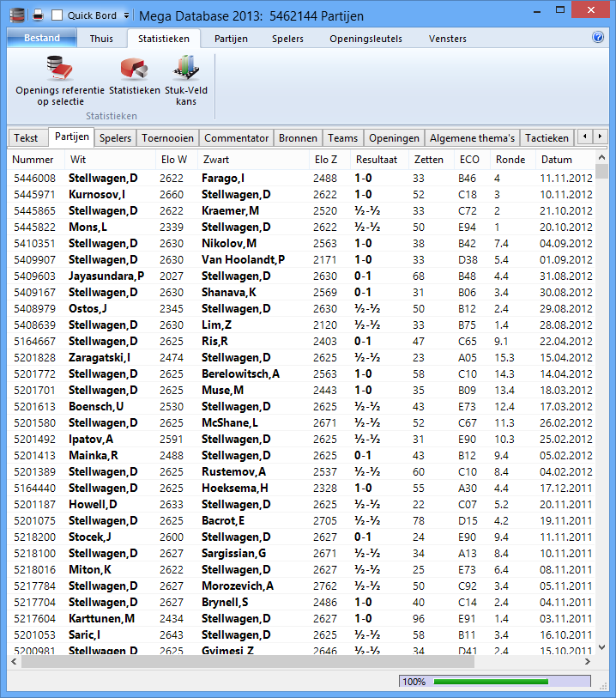Select game number 5445822
This screenshot has width=616, height=698.
[x=301, y=227]
